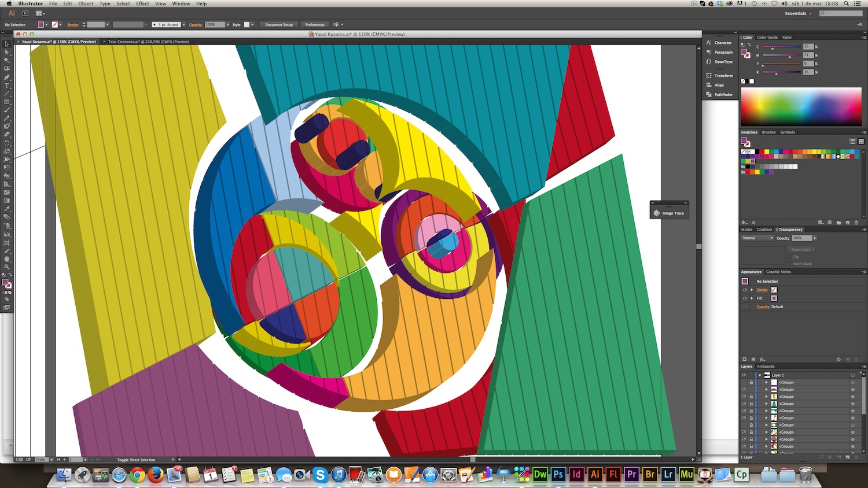Image resolution: width=868 pixels, height=488 pixels.
Task: Toggle visibility of Layer 1
Action: (744, 375)
